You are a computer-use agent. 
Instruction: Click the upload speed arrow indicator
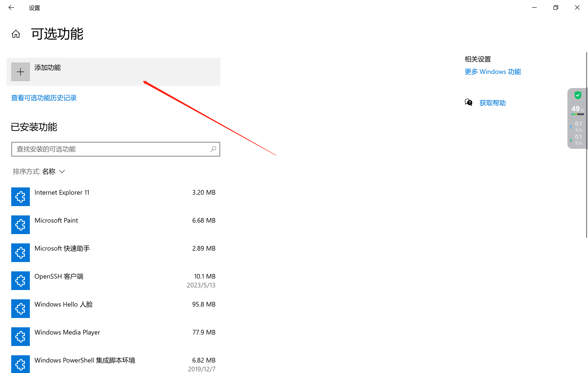(571, 127)
